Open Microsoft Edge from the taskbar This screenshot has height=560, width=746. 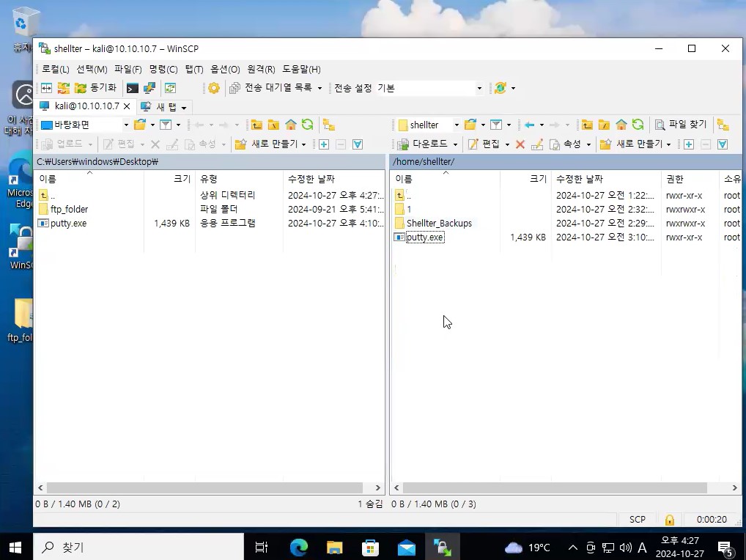(x=299, y=548)
